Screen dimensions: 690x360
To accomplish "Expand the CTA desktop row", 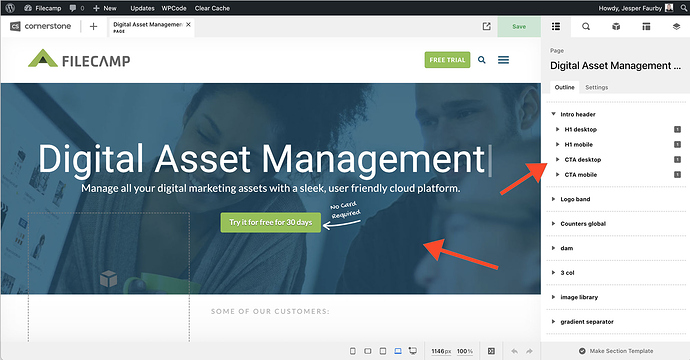I will (558, 159).
